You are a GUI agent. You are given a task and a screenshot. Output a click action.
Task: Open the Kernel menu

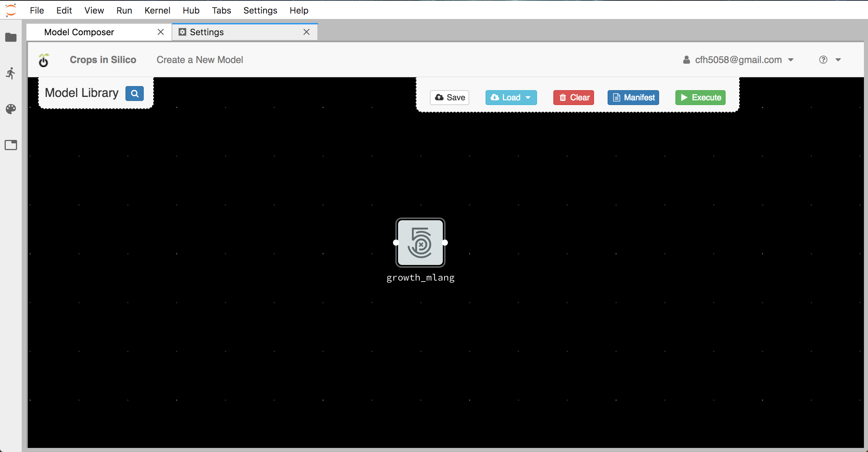click(157, 11)
